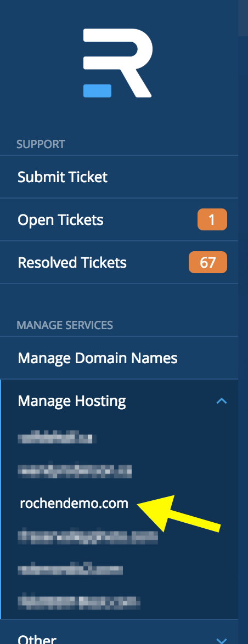Click the orange badge showing 67
The image size is (248, 644).
pos(208,262)
